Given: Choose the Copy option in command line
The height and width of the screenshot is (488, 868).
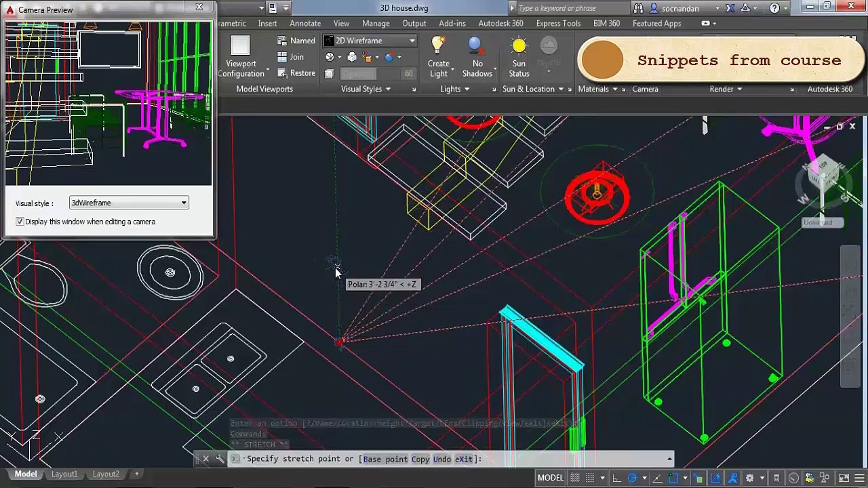Looking at the screenshot, I should 420,459.
